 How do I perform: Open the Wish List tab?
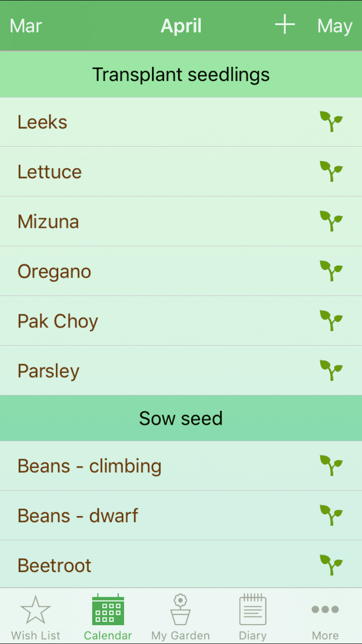(36, 617)
